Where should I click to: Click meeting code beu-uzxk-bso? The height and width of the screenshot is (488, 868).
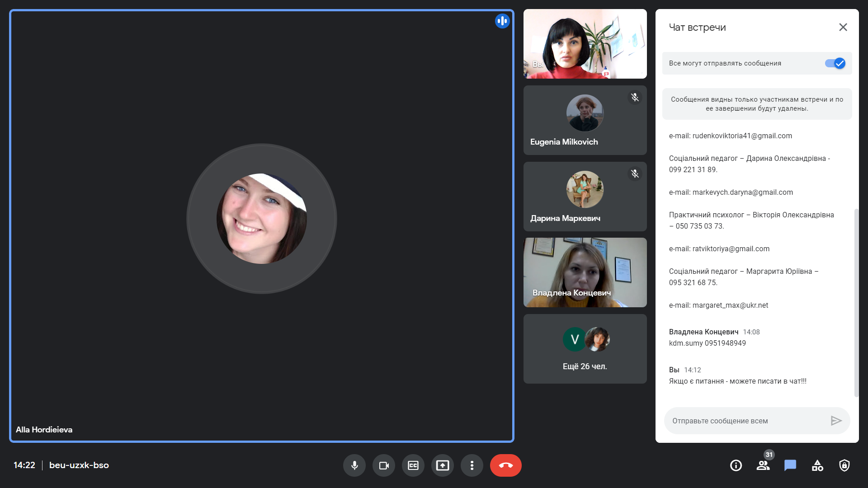point(79,465)
